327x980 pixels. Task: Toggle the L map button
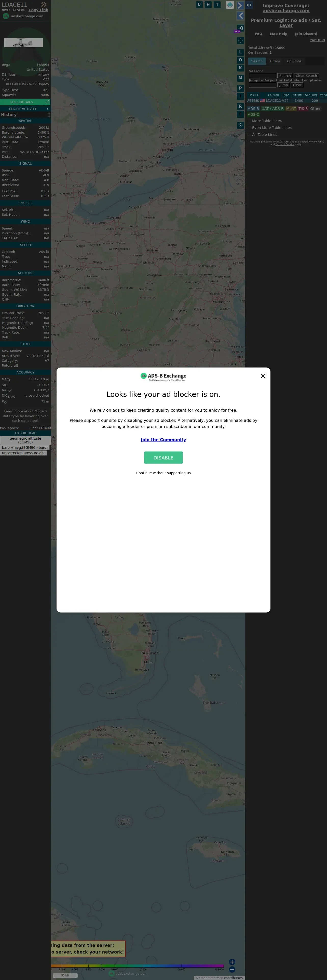pyautogui.click(x=240, y=52)
